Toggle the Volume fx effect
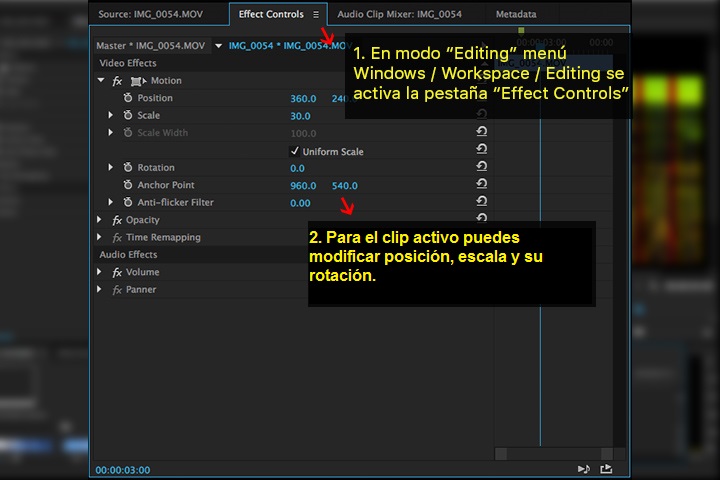The image size is (720, 480). (x=117, y=273)
